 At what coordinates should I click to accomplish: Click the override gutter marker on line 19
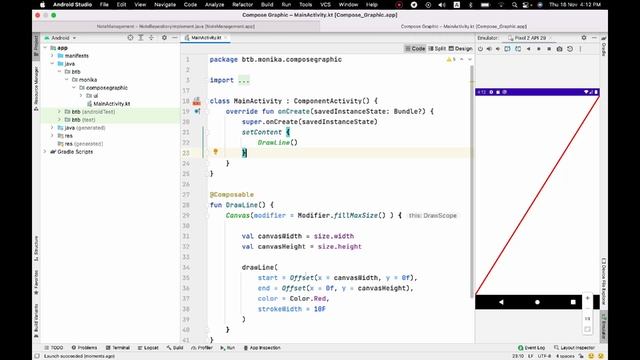(x=197, y=111)
